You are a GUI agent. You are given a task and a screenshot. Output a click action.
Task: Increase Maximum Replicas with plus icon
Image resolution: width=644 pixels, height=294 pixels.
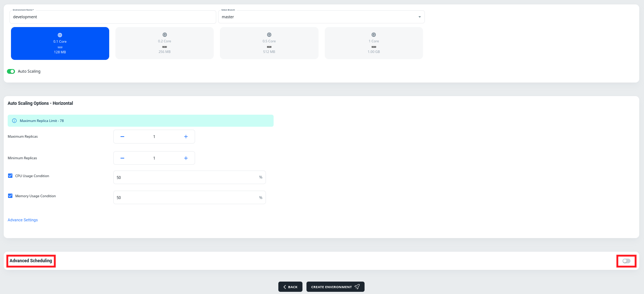[x=186, y=137]
